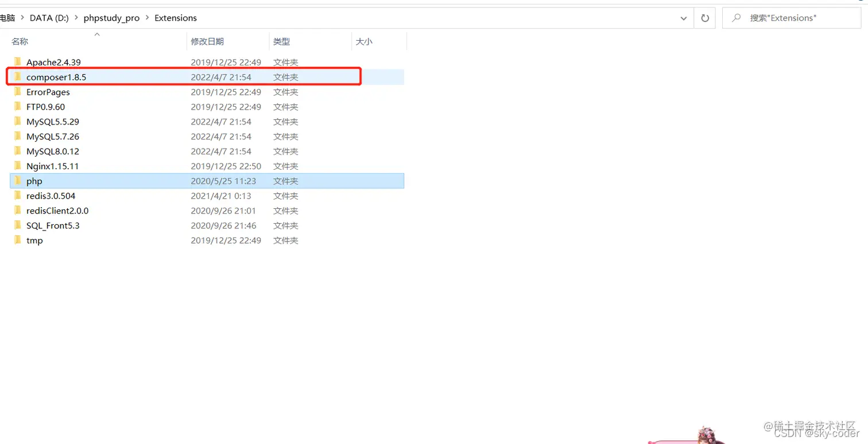This screenshot has width=868, height=444.
Task: Navigate to phpstudy_pro in breadcrumb
Action: click(x=111, y=18)
